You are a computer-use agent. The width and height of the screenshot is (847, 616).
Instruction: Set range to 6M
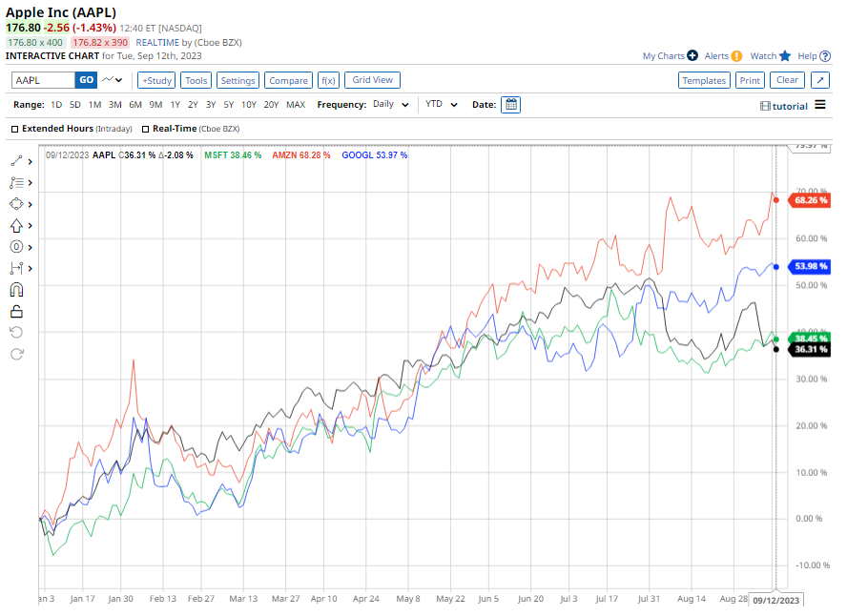[135, 105]
